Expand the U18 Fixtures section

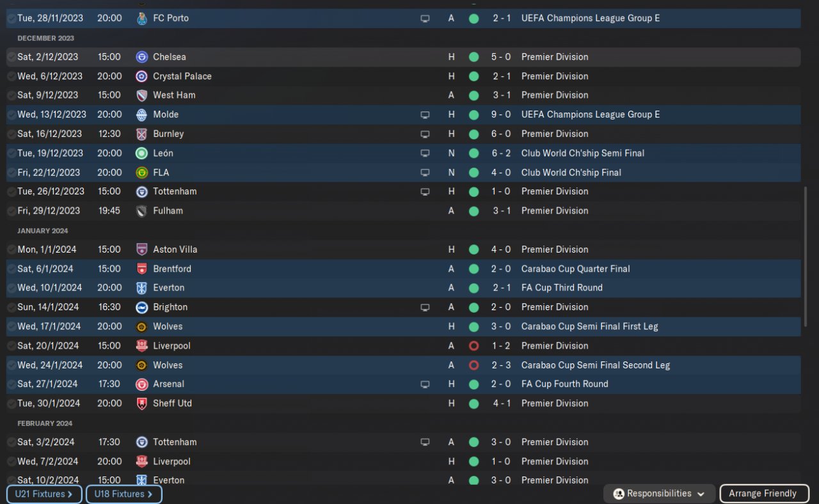(123, 494)
